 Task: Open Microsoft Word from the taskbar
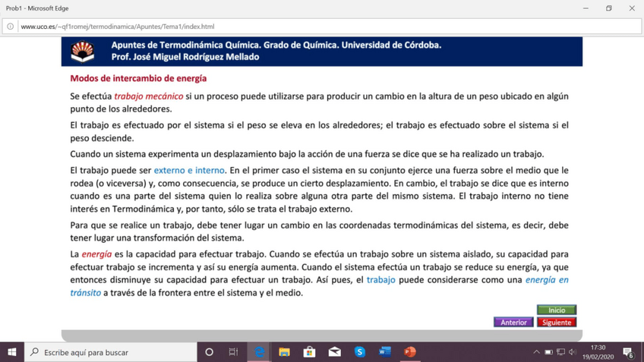(385, 352)
